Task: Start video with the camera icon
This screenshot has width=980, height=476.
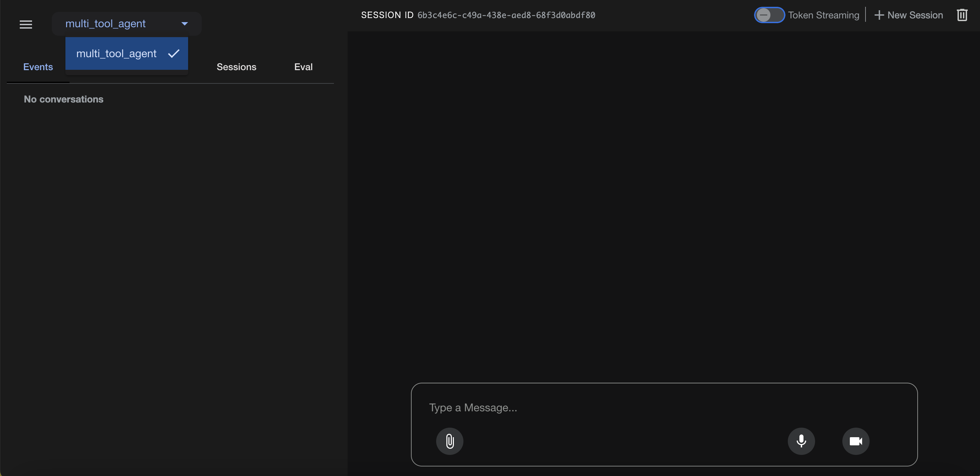Action: 856,441
